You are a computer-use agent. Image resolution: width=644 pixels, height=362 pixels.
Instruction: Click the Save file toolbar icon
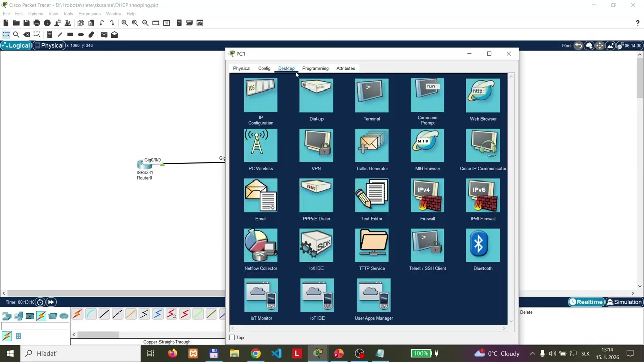[26, 23]
